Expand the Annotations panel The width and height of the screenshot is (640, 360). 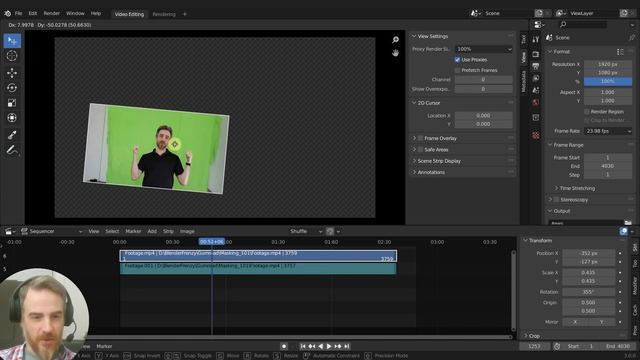(431, 173)
